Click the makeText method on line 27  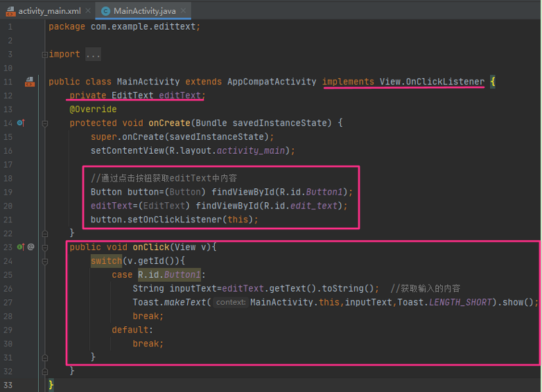coord(185,302)
